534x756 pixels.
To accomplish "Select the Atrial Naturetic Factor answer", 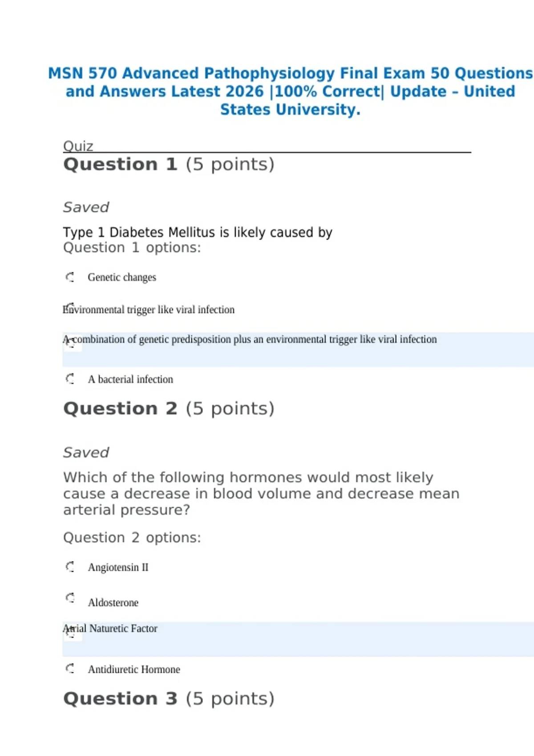I will (x=71, y=631).
